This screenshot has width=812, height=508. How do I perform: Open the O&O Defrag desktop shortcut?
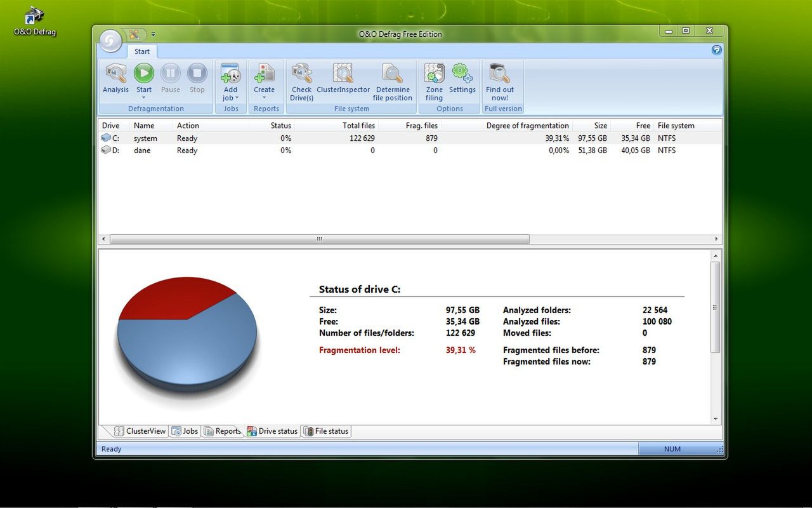tap(35, 21)
